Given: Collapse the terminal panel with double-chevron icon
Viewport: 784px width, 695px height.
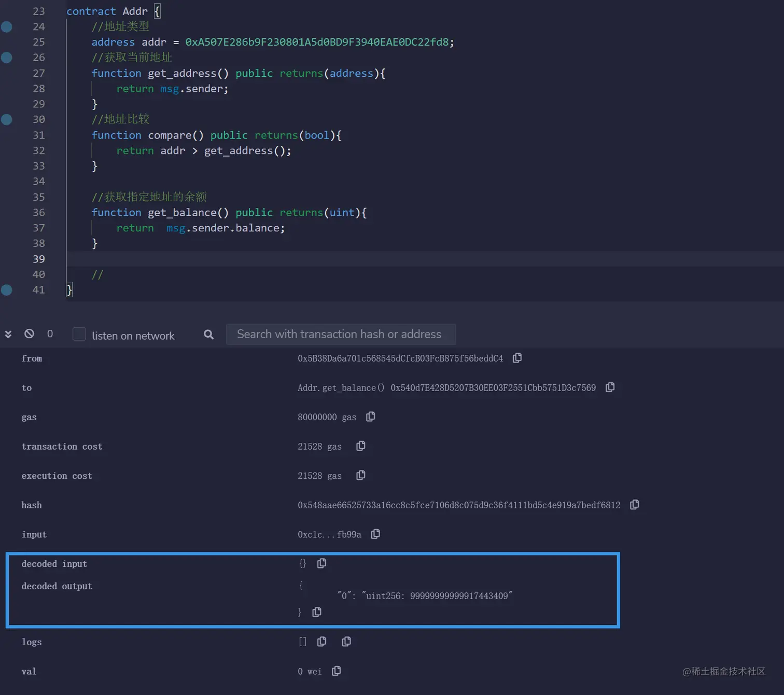Looking at the screenshot, I should pos(8,334).
